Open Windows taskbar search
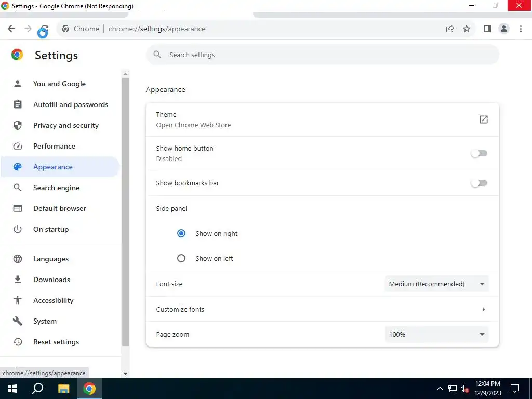Image resolution: width=532 pixels, height=399 pixels. click(37, 389)
